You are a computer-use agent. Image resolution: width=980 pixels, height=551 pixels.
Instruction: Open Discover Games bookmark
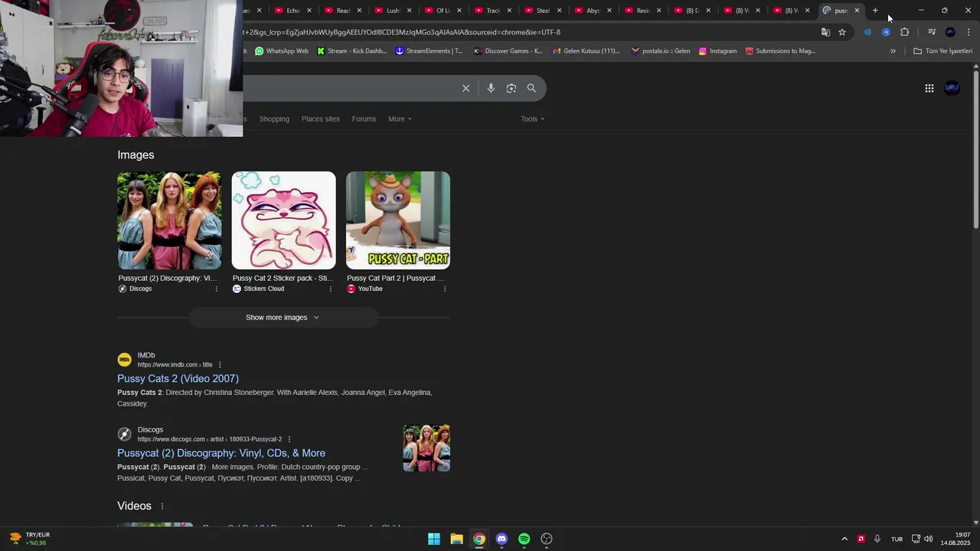(x=508, y=51)
